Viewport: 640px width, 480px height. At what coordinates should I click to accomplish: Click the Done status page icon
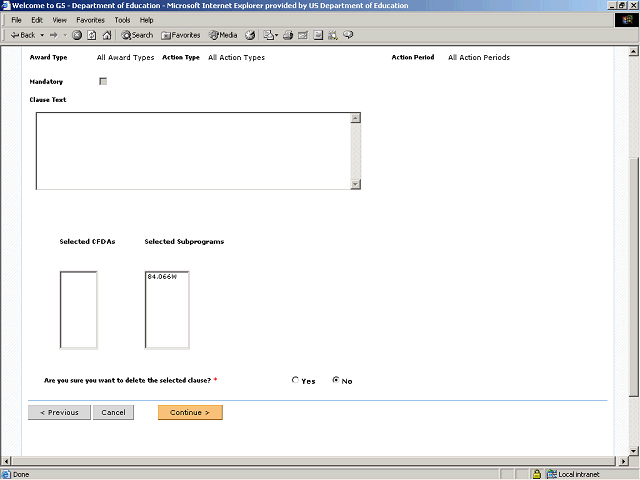click(6, 474)
